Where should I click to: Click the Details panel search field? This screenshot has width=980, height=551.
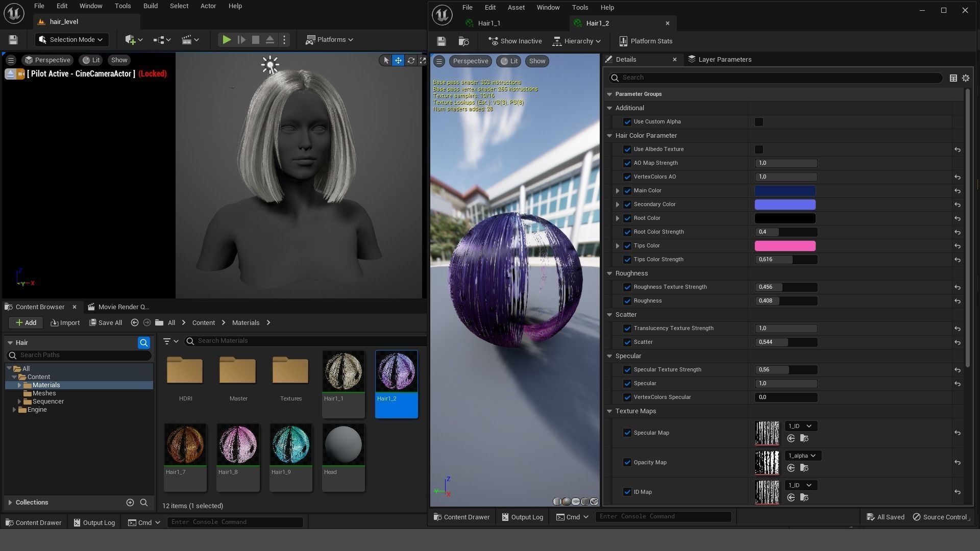point(775,78)
